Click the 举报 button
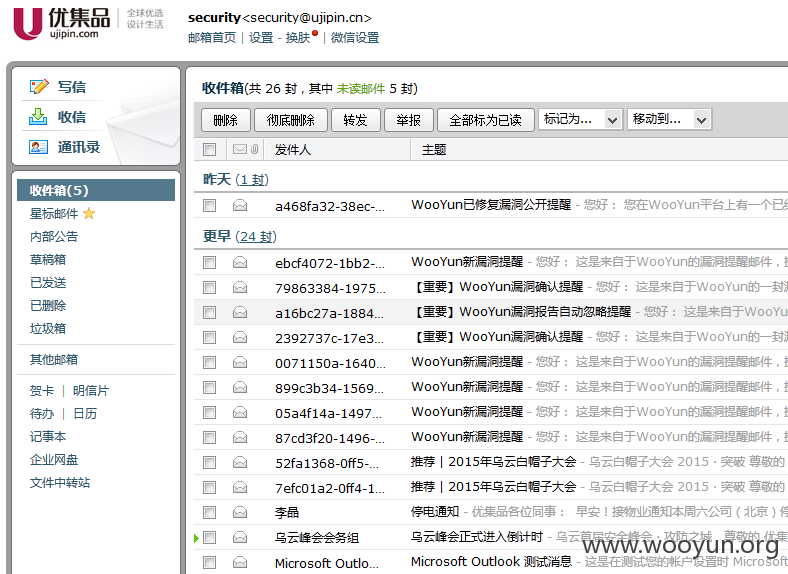Screen dimensions: 788x574 [x=408, y=120]
